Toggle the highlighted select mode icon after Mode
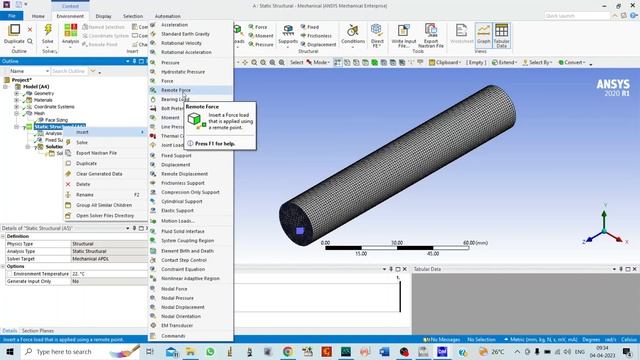640x360 pixels. point(338,62)
